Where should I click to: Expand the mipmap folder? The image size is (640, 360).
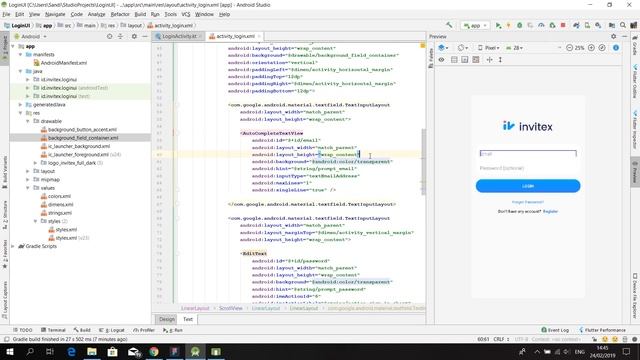[28, 180]
